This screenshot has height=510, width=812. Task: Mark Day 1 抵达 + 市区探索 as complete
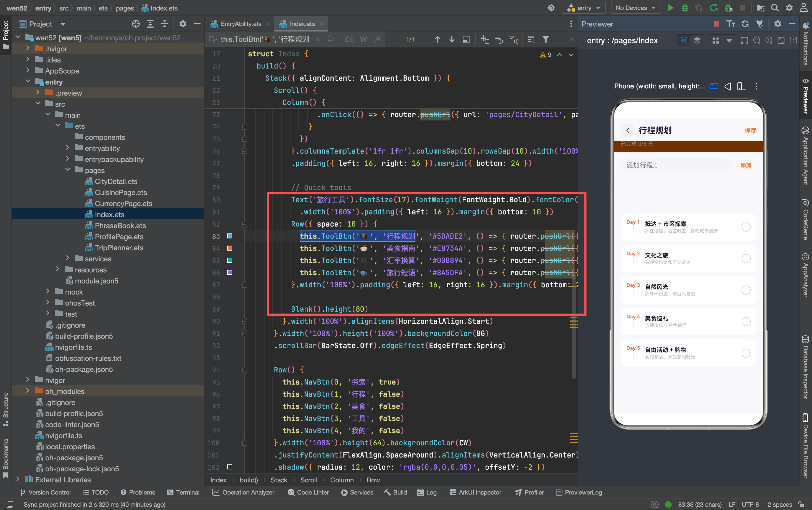pyautogui.click(x=746, y=227)
